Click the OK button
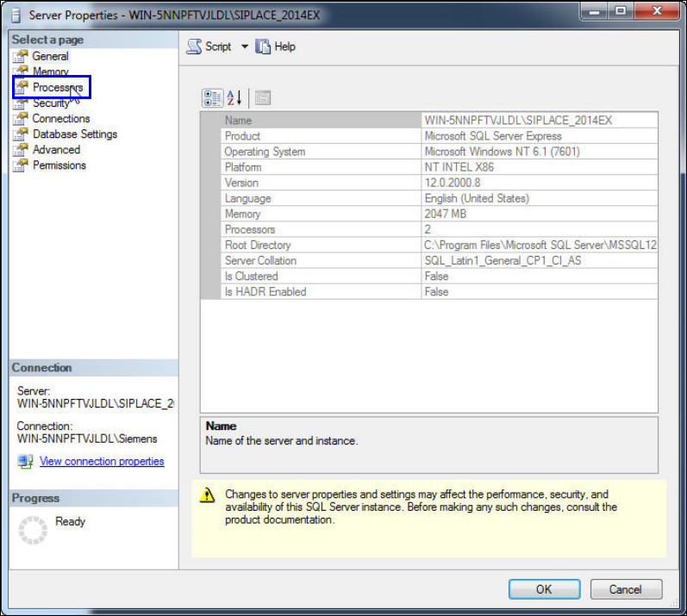This screenshot has height=616, width=687. point(544,589)
